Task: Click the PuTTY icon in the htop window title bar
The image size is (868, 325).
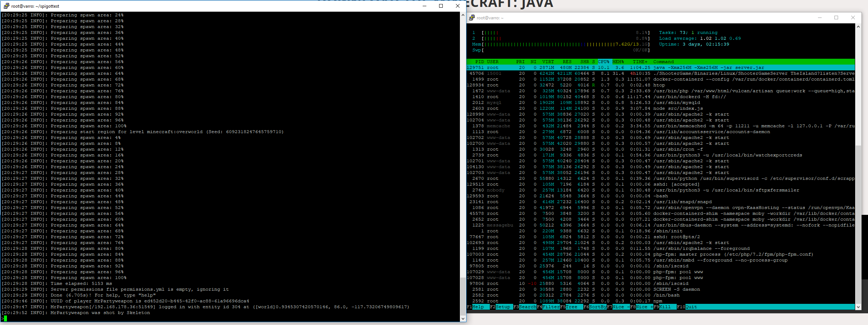Action: click(472, 18)
